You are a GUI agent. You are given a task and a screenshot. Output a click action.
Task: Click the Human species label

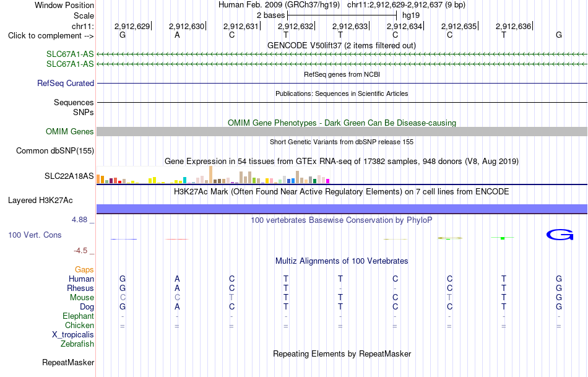pos(81,279)
